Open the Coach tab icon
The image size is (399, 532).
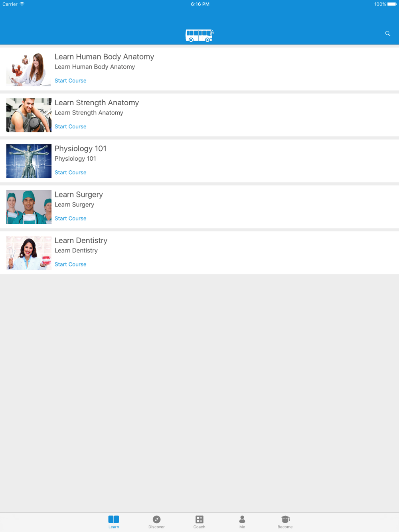pyautogui.click(x=199, y=519)
